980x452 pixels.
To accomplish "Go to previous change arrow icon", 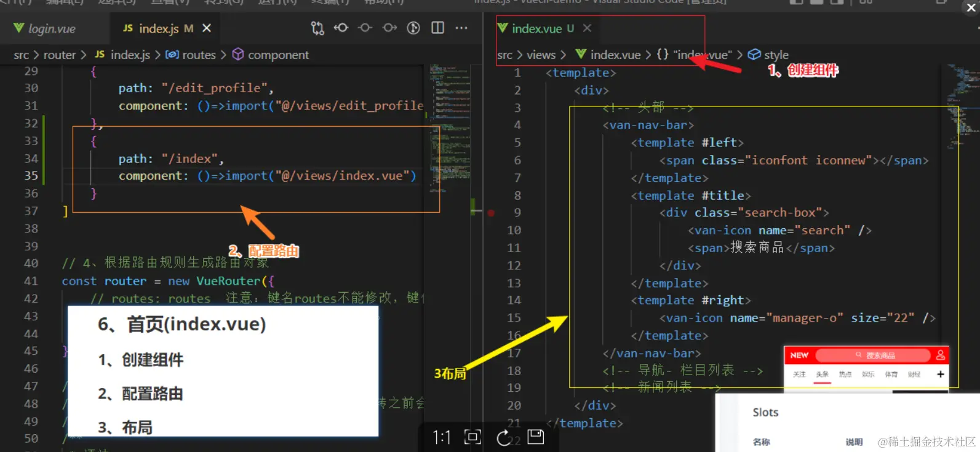I will point(341,28).
